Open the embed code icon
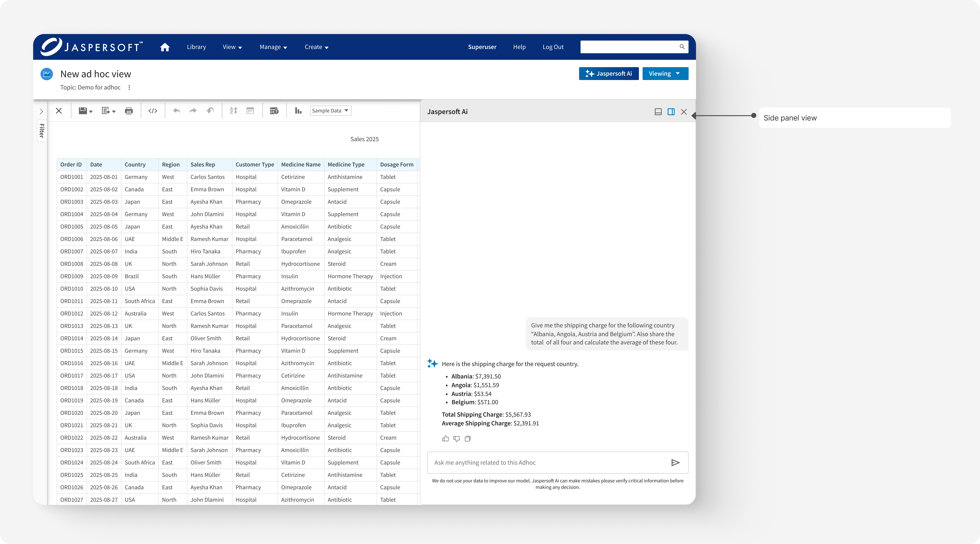This screenshot has height=544, width=980. (x=153, y=111)
